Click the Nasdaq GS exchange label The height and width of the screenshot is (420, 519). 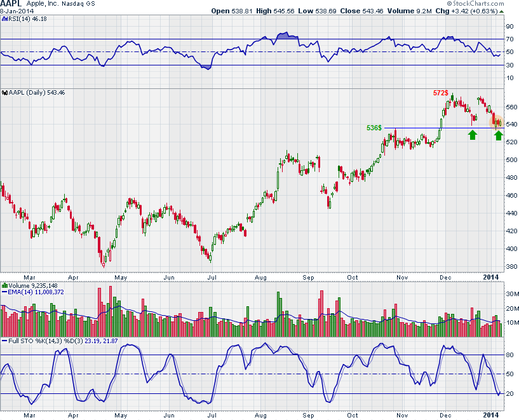tap(78, 4)
